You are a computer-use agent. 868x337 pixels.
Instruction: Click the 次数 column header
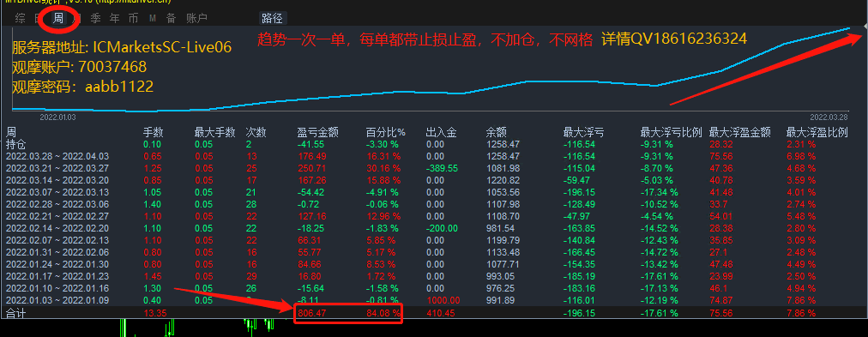[256, 132]
